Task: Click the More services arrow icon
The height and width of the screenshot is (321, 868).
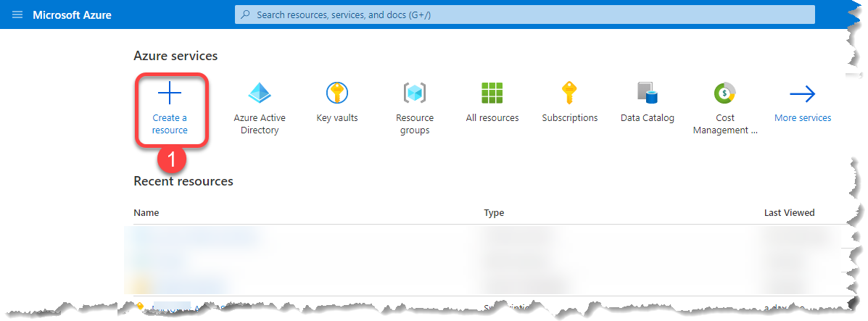Action: [x=803, y=94]
